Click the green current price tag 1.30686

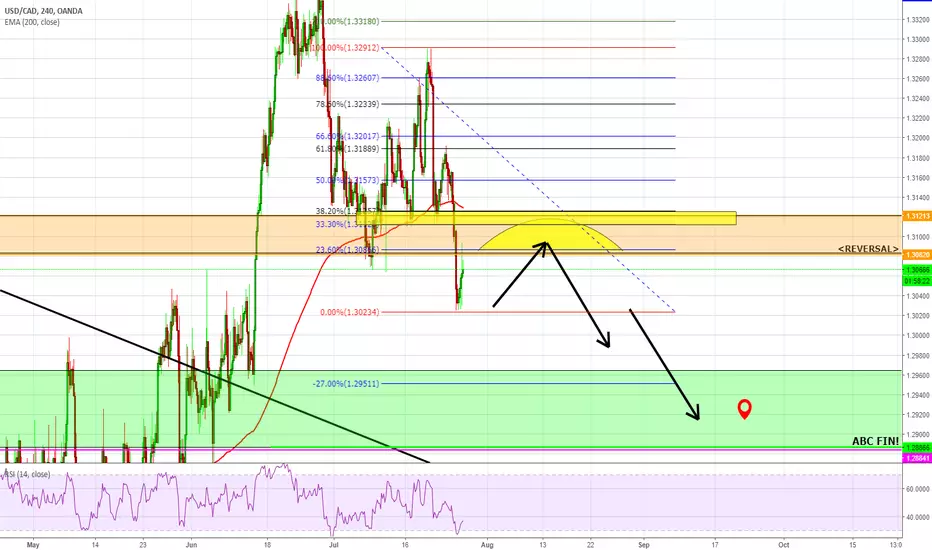[917, 270]
